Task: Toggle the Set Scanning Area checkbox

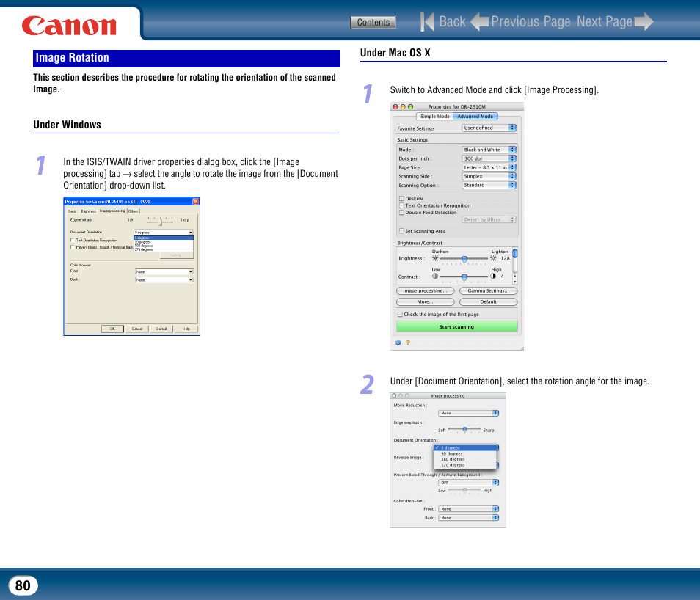Action: tap(401, 231)
